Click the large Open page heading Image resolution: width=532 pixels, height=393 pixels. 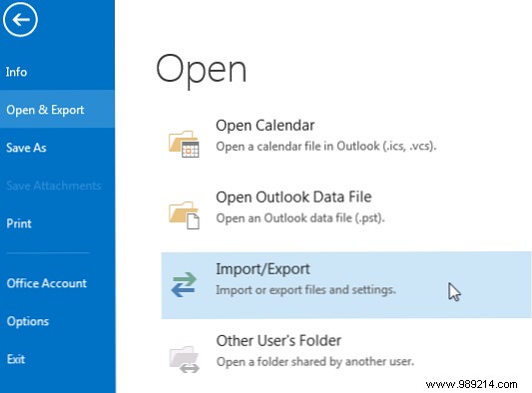click(201, 71)
